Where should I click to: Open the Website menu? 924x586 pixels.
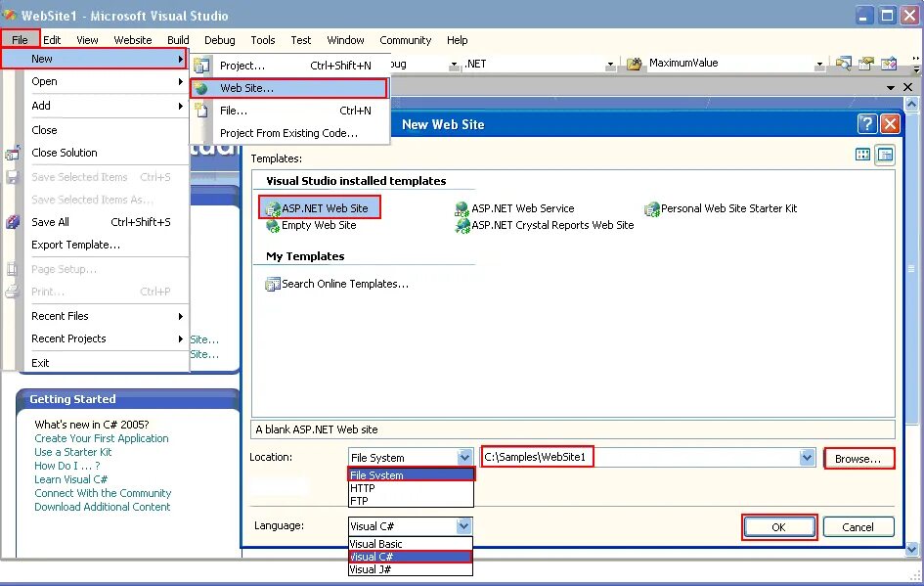tap(133, 40)
